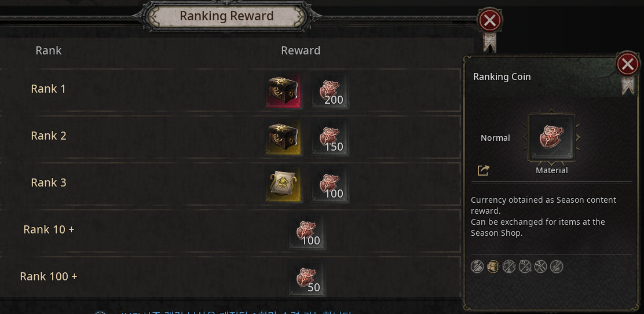Screen dimensions: 644x314
Task: Click the share icon in the tooltip
Action: pyautogui.click(x=484, y=170)
